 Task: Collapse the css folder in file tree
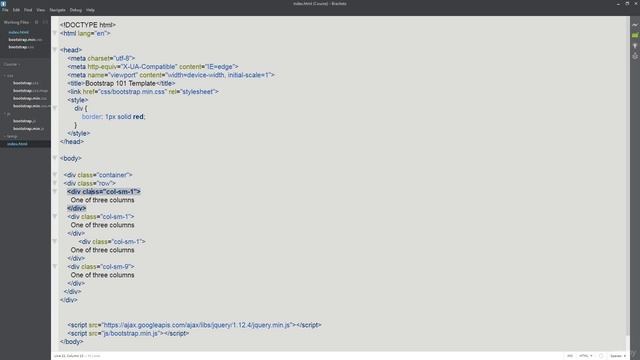[9, 76]
